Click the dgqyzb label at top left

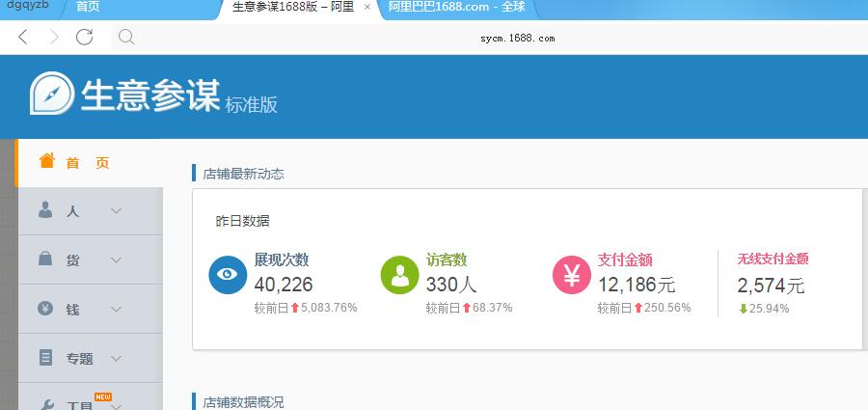[28, 5]
